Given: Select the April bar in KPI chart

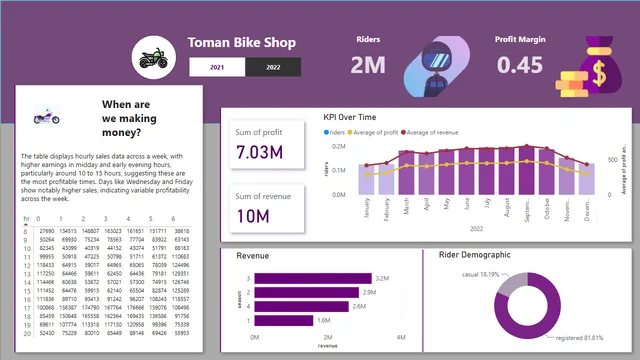Looking at the screenshot, I should (x=427, y=173).
